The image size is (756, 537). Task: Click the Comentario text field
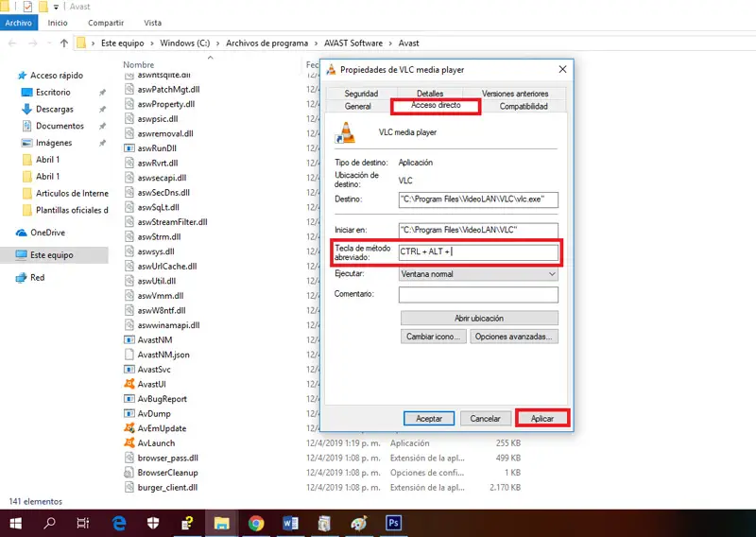click(x=478, y=294)
